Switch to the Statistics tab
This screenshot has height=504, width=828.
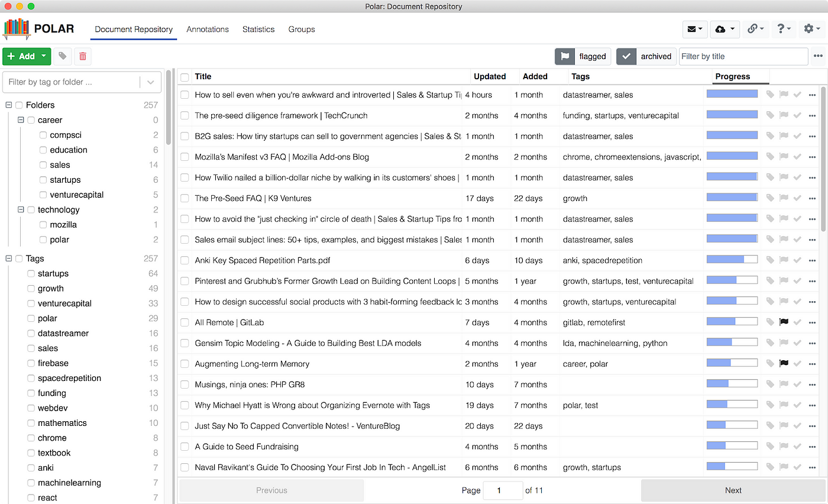coord(258,29)
